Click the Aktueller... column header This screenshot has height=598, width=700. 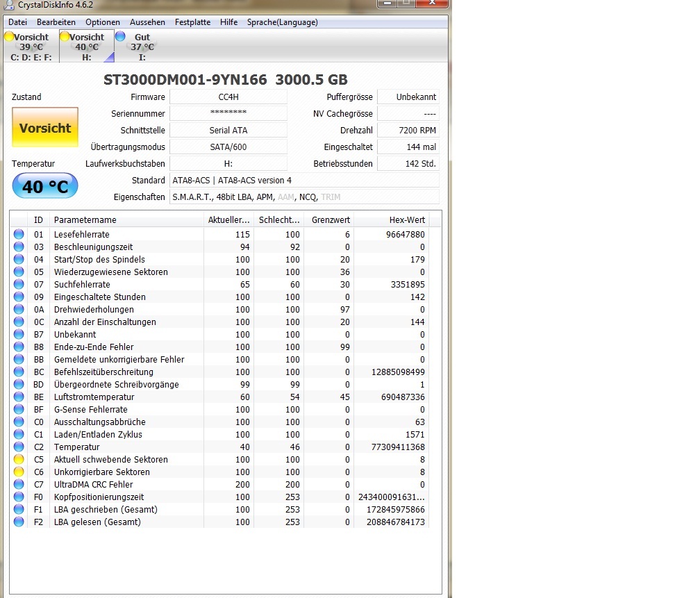pos(228,219)
